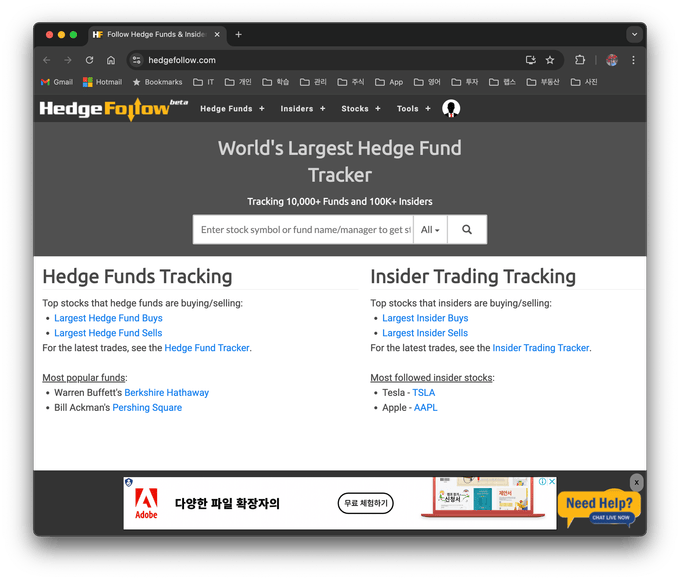Open the Hotmail bookmark
The height and width of the screenshot is (580, 680).
[x=102, y=82]
